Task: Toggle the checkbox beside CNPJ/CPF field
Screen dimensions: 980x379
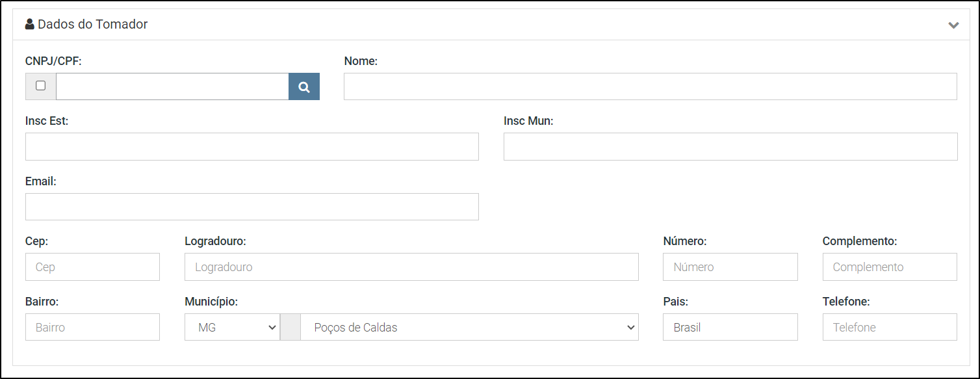Action: pos(41,86)
